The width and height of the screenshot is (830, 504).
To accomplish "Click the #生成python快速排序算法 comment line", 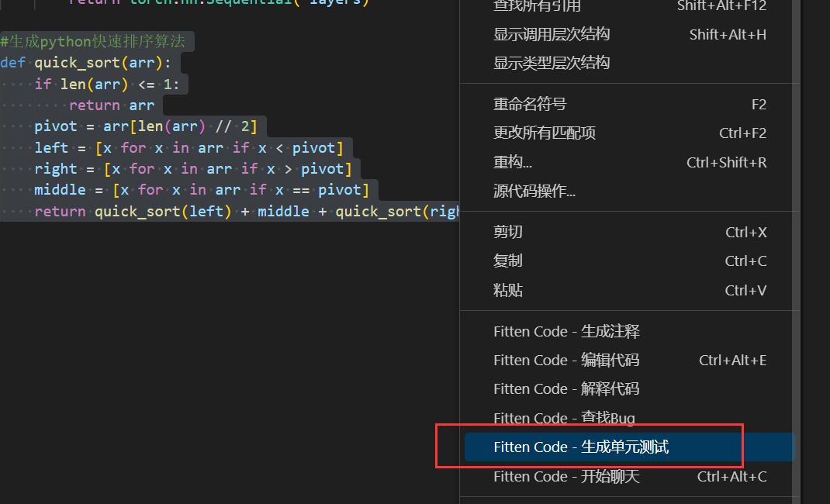I will pyautogui.click(x=93, y=42).
